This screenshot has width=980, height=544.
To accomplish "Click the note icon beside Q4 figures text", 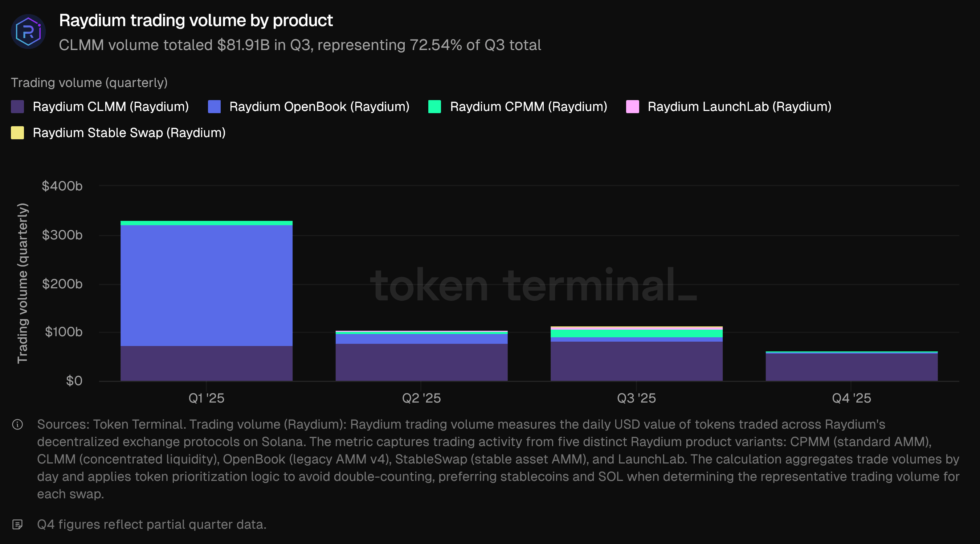I will [17, 525].
